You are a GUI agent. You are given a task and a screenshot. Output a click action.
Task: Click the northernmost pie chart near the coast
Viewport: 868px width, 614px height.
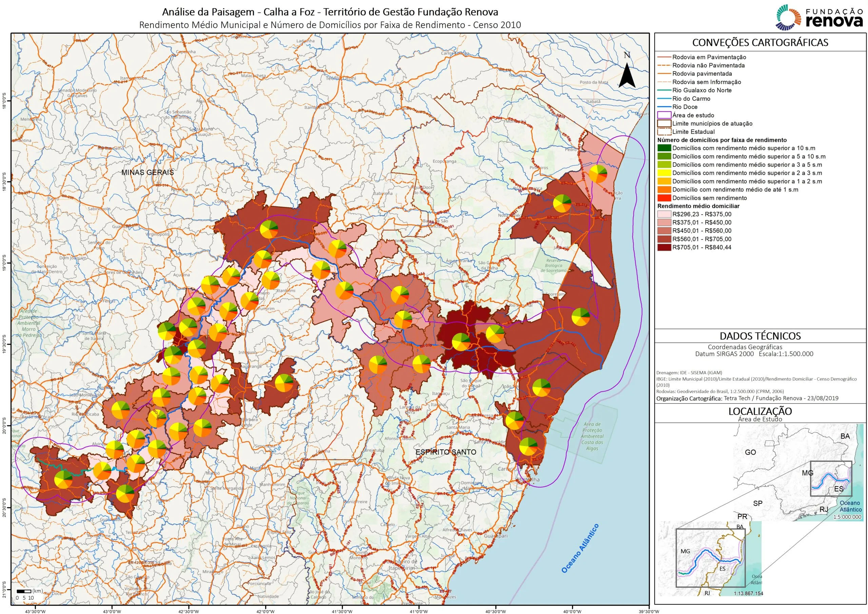pos(598,174)
